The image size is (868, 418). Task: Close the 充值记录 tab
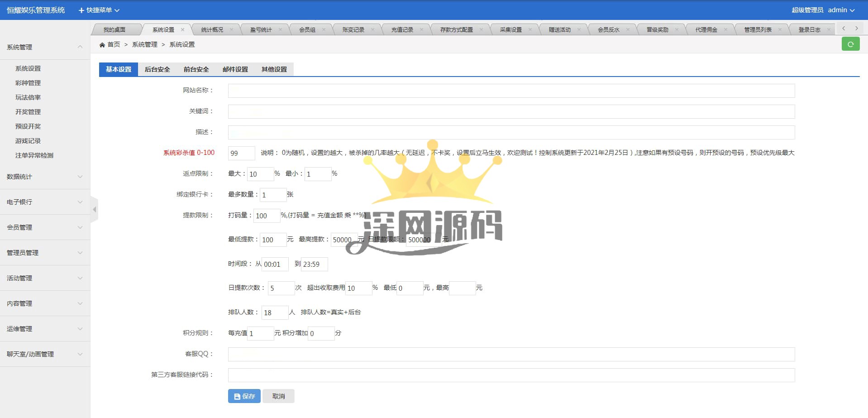422,30
